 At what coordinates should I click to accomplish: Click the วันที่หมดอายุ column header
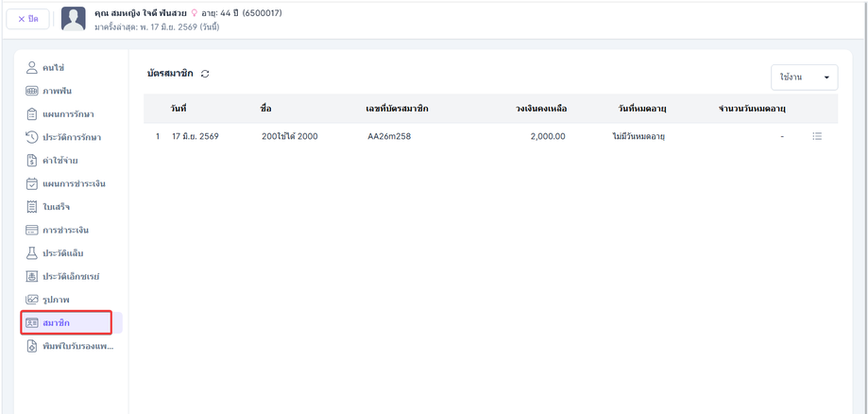[x=641, y=109]
